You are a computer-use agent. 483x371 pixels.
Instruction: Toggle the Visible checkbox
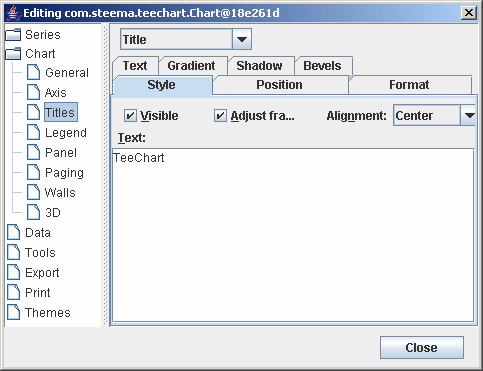(x=130, y=116)
